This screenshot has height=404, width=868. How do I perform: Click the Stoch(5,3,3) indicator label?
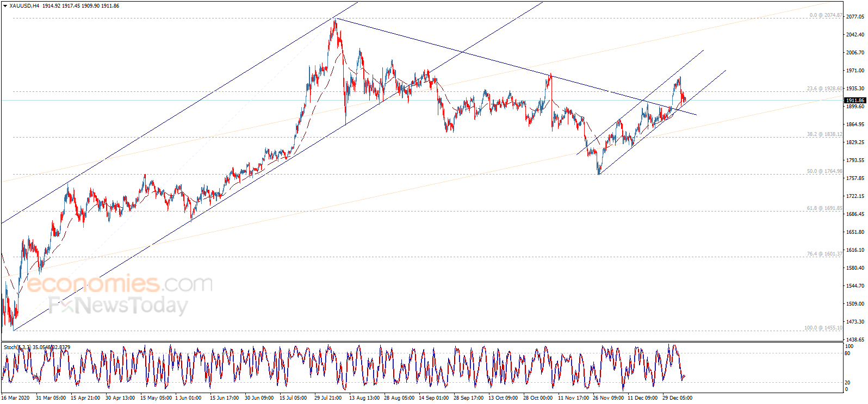click(16, 347)
